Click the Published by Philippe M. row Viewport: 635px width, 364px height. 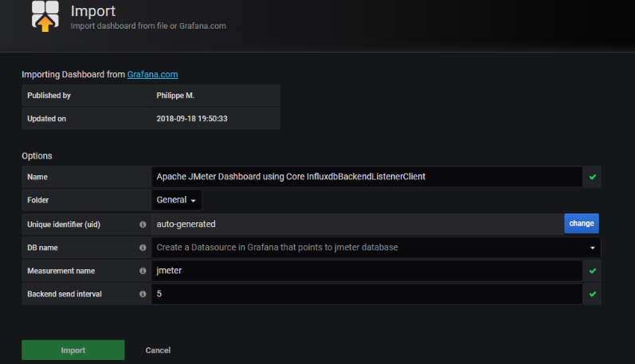pos(151,96)
